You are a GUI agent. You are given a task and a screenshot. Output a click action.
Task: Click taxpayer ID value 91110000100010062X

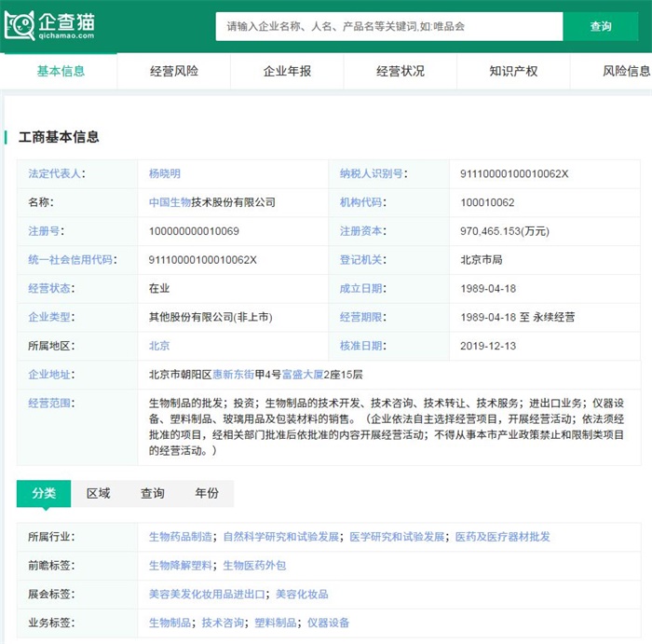[514, 173]
